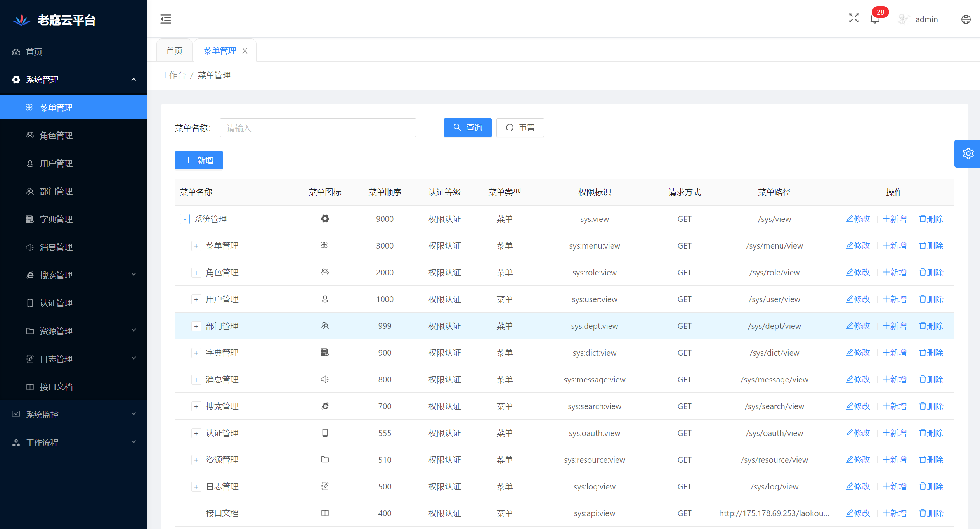Open 用户管理 in the sidebar
Screen dimensions: 980x529
pos(56,163)
